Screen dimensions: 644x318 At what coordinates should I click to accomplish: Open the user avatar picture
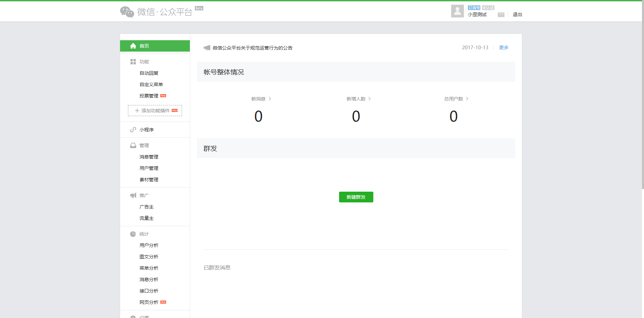click(x=458, y=11)
